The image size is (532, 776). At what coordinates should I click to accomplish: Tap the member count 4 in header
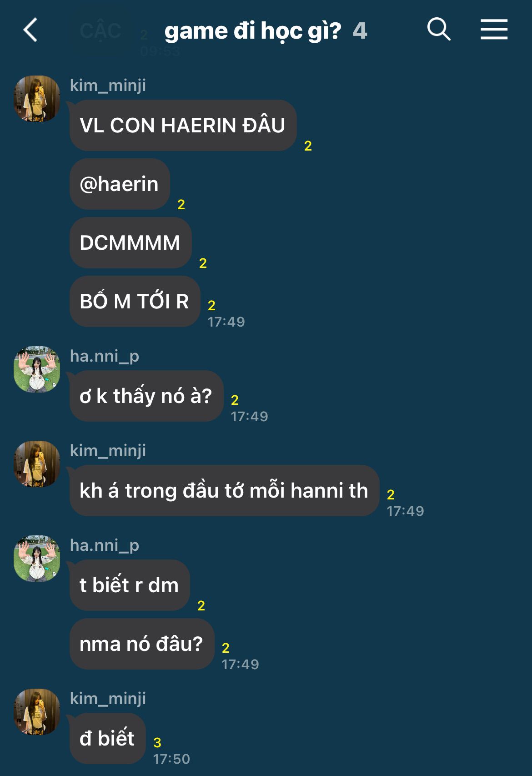pyautogui.click(x=360, y=31)
